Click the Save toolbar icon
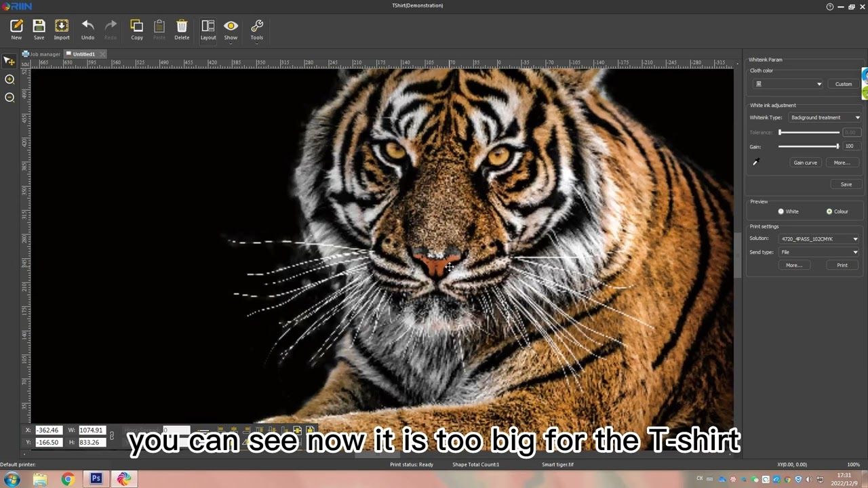868x488 pixels. pyautogui.click(x=39, y=29)
